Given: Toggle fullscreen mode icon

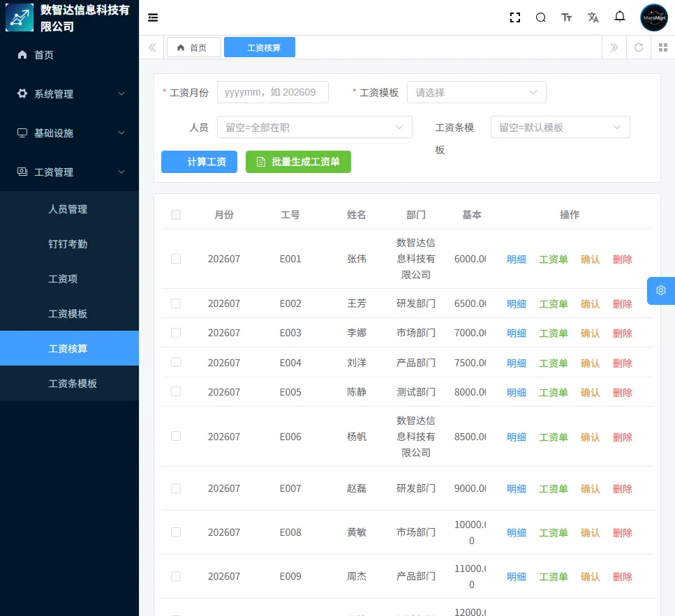Looking at the screenshot, I should coord(515,17).
